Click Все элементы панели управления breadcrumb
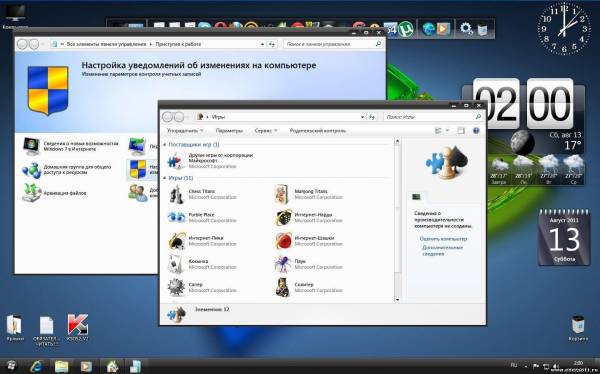This screenshot has height=374, width=600. 106,44
